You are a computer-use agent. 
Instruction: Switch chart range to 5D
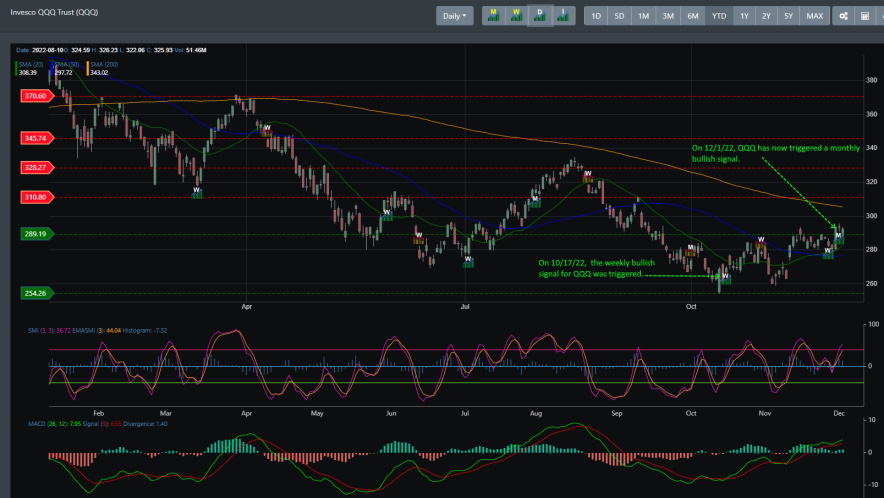point(619,16)
